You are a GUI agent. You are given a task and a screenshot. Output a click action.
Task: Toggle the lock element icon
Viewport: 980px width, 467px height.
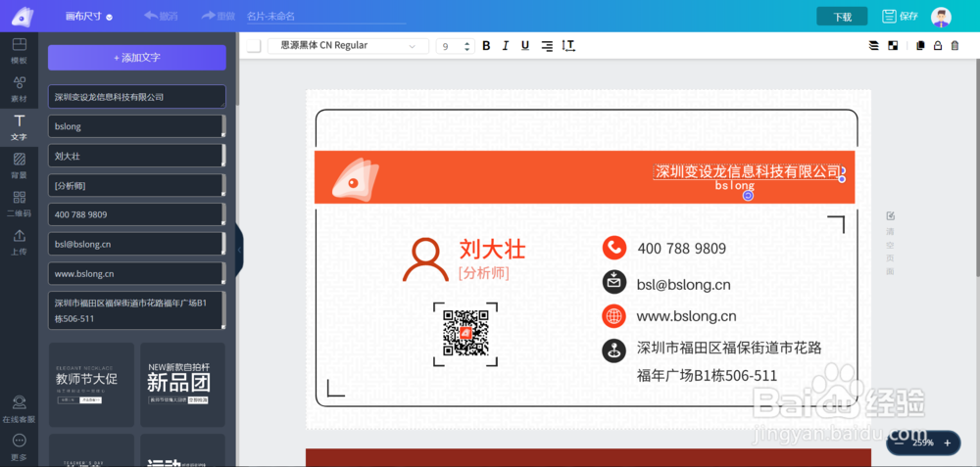(x=938, y=46)
